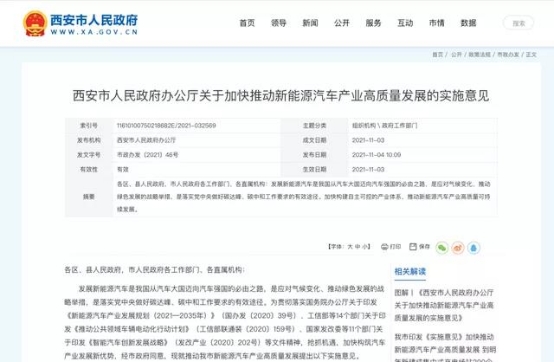Viewport: 554px width, 362px height.
Task: Click the Xi'an government emblem logo
Action: 35,23
